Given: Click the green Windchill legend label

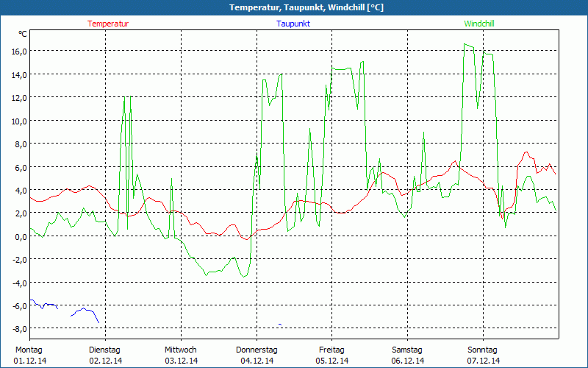Looking at the screenshot, I should pyautogui.click(x=479, y=24).
